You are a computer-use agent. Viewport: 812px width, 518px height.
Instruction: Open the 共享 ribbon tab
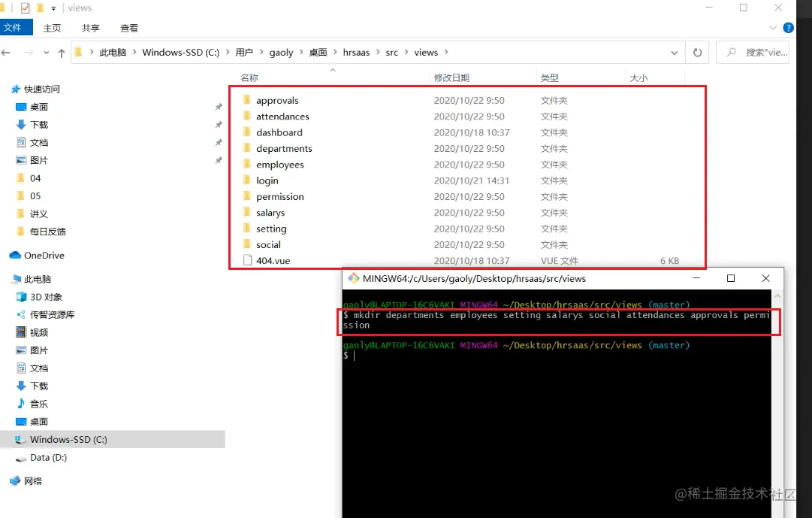click(x=91, y=28)
